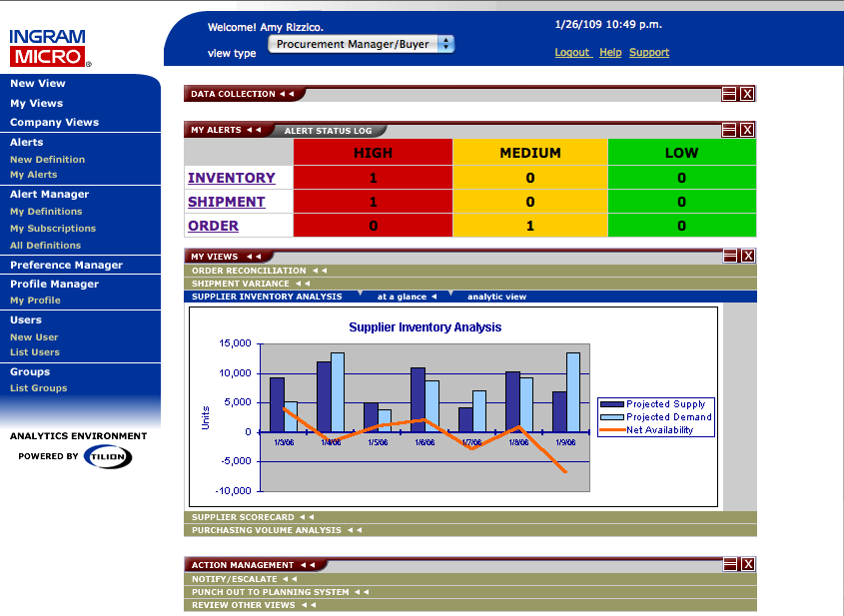Select Alert Manager heading
844x616 pixels.
coord(50,195)
